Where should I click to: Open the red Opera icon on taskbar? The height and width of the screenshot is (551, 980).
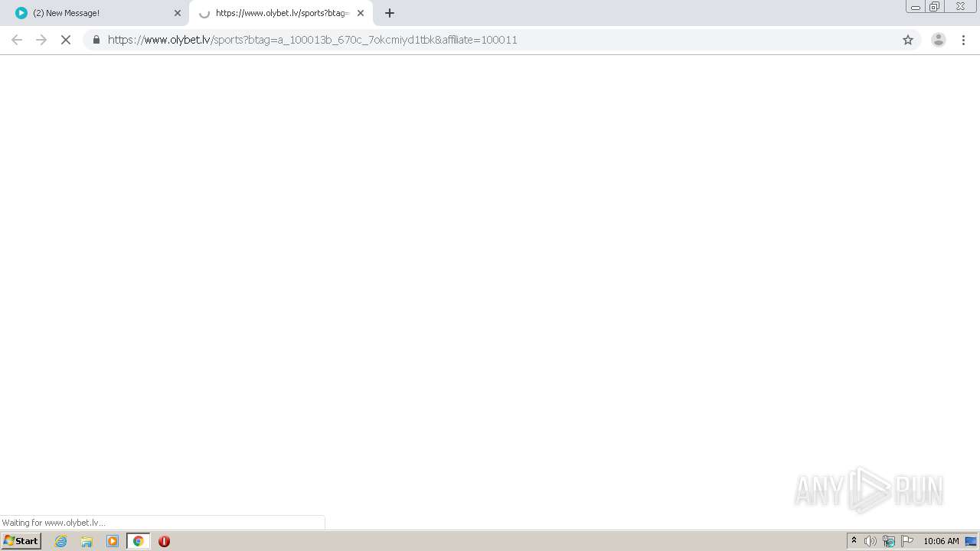tap(164, 541)
